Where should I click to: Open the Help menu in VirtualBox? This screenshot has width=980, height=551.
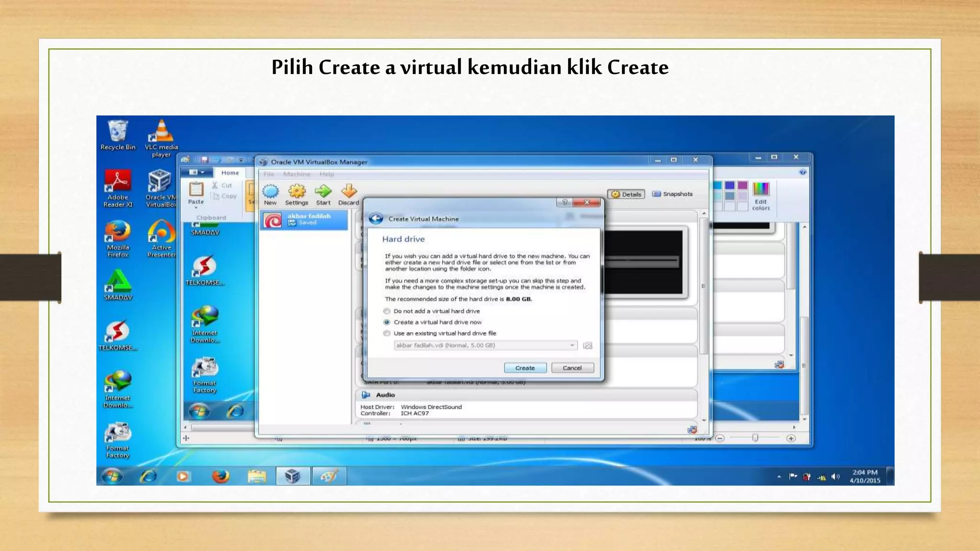point(327,174)
